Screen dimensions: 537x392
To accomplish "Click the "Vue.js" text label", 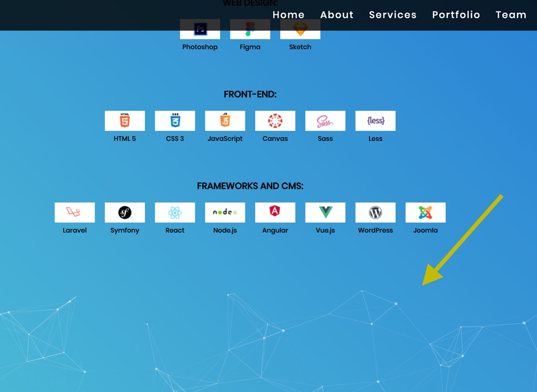I will point(326,230).
